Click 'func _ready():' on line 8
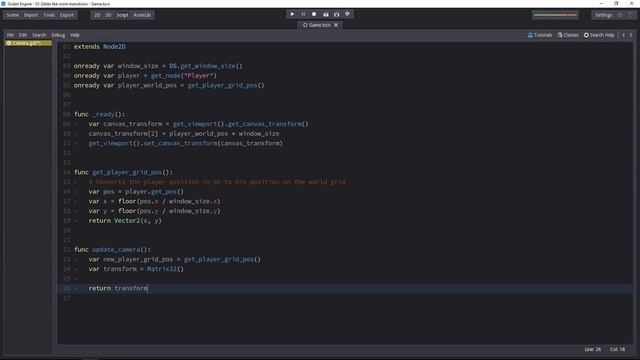This screenshot has height=360, width=640. point(100,114)
